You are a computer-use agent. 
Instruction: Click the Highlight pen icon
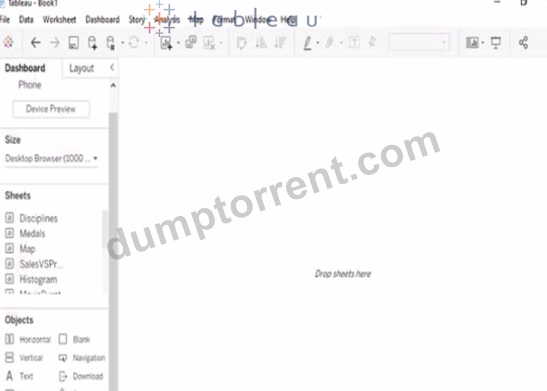click(307, 43)
